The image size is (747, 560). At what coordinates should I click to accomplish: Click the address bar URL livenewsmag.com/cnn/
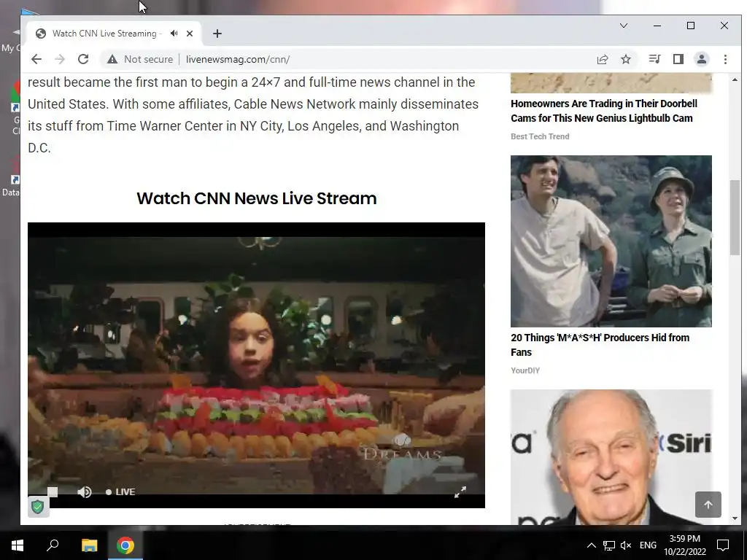[x=238, y=59]
